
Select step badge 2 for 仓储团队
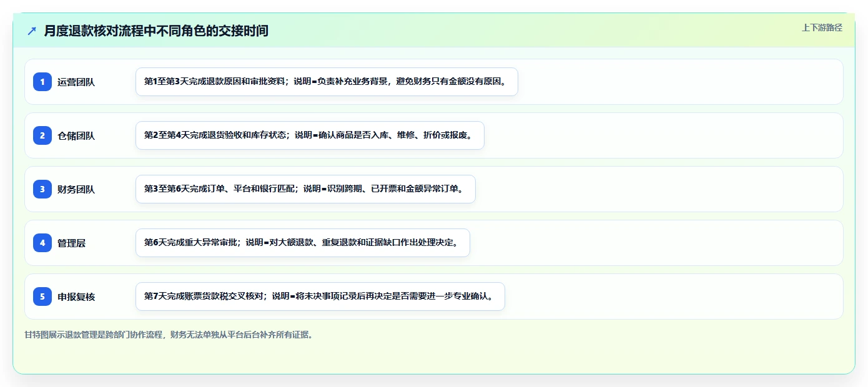pos(42,135)
